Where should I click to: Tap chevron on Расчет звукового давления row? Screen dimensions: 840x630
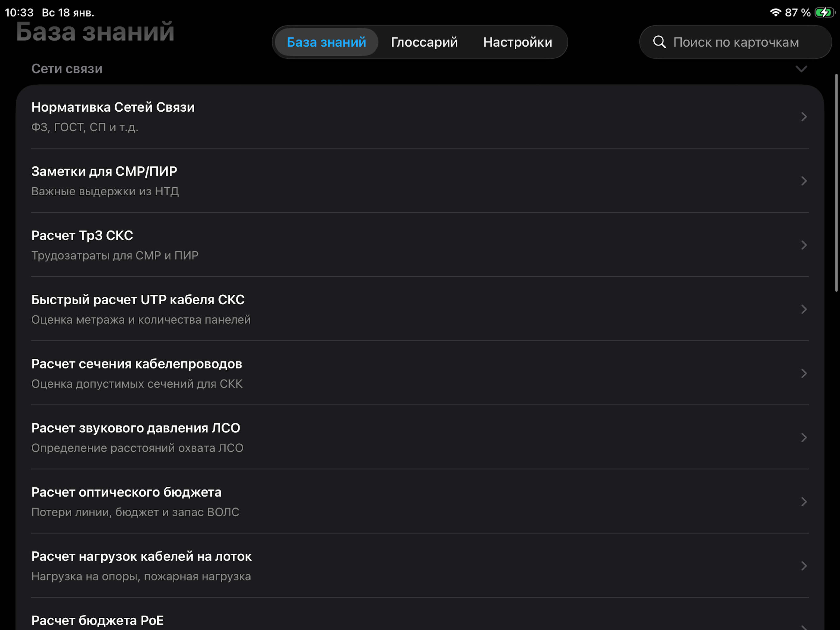click(803, 438)
